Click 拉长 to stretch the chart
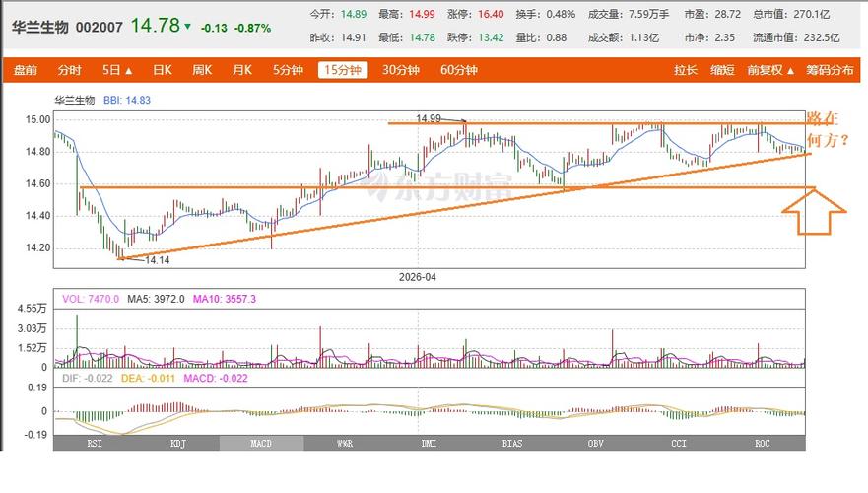 [686, 70]
